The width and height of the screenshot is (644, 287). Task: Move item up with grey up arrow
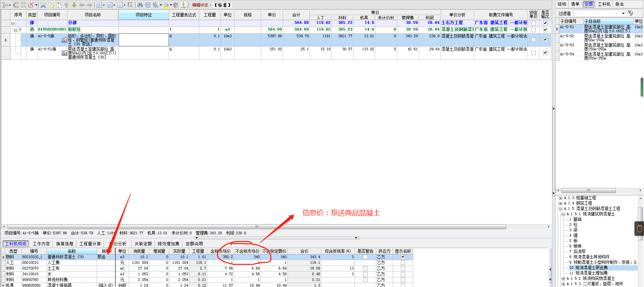click(66, 5)
